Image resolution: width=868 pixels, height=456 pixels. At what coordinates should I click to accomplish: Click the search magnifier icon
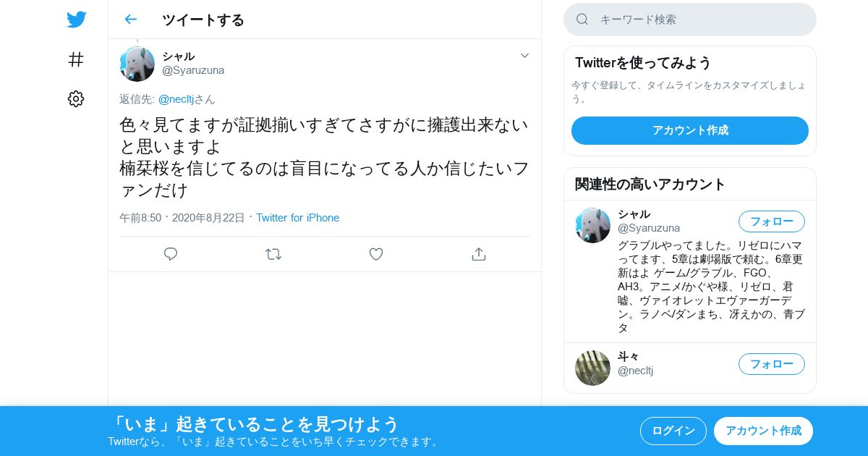coord(582,20)
